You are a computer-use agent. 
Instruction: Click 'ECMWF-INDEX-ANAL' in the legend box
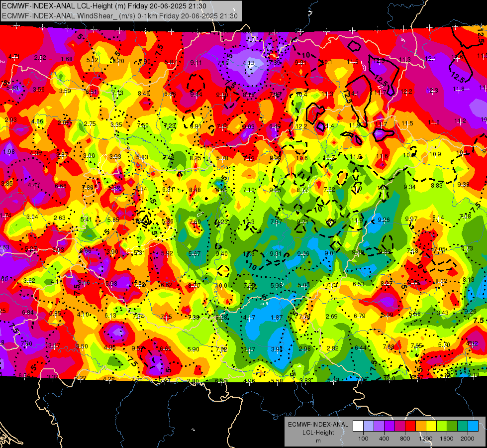coord(318,425)
